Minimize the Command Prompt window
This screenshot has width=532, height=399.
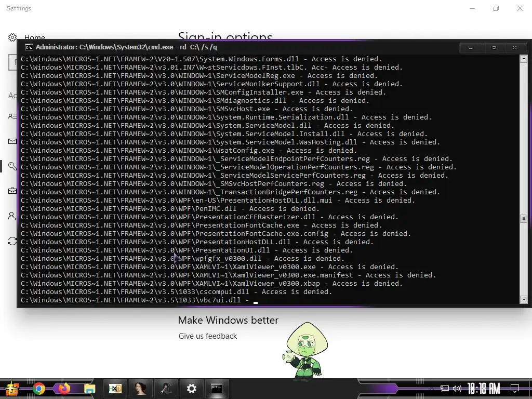click(471, 48)
